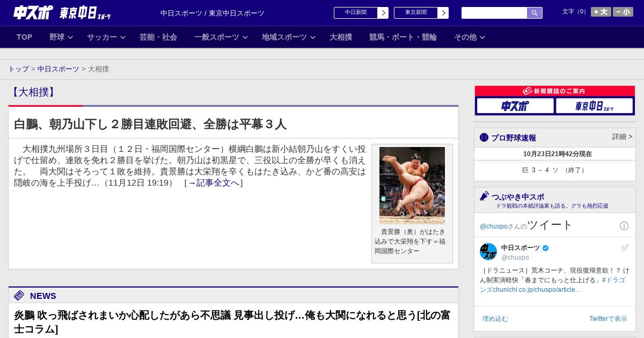Click the @chuspo handle under account name
The width and height of the screenshot is (644, 338).
(x=515, y=258)
